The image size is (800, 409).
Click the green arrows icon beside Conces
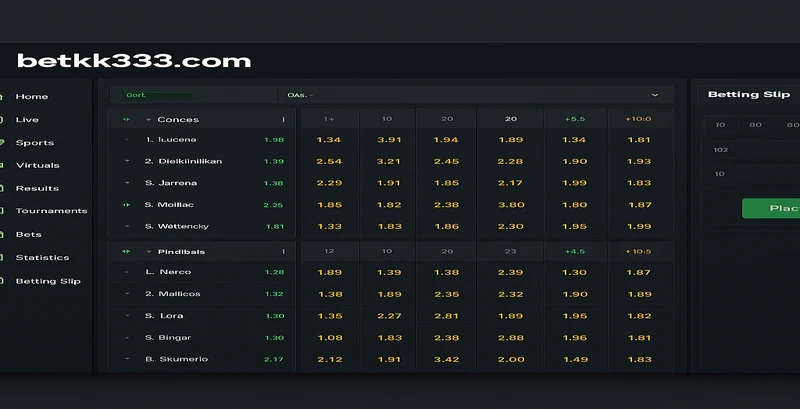(126, 120)
